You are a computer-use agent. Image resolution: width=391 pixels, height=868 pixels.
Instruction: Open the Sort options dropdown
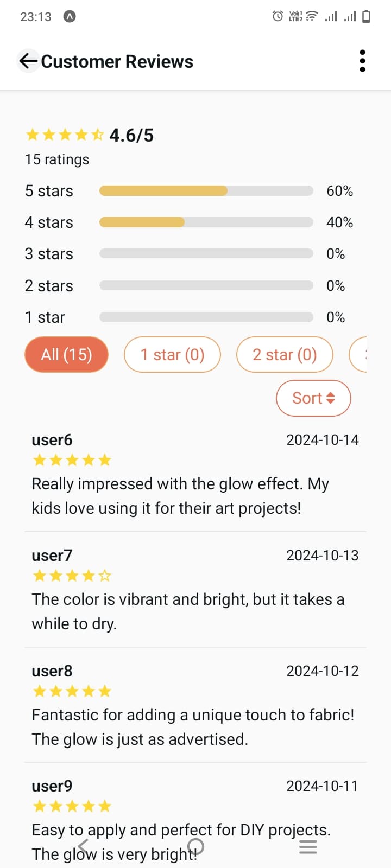point(313,398)
